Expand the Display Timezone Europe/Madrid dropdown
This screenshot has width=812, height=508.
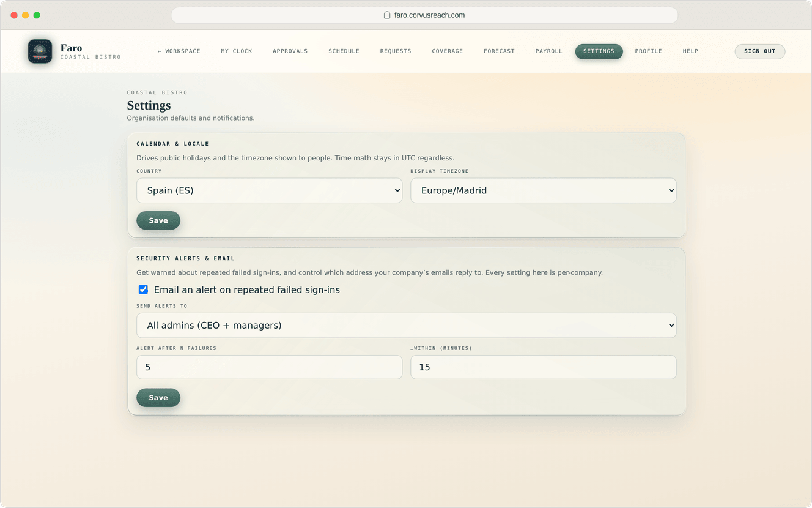tap(543, 190)
